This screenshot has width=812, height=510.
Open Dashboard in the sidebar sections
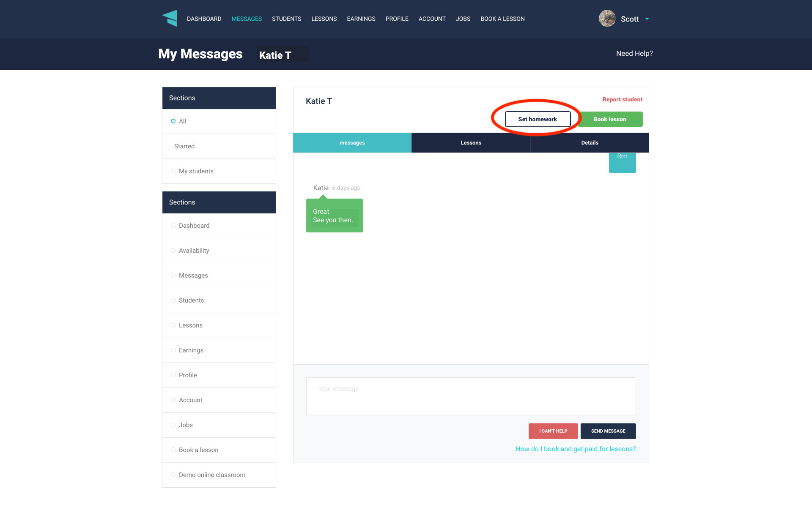(219, 226)
